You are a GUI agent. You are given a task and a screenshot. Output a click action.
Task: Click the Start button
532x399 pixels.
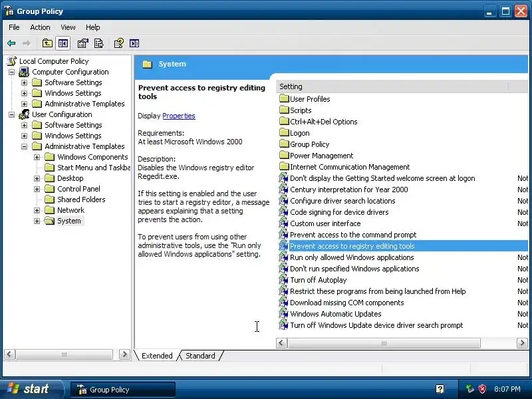tap(32, 389)
